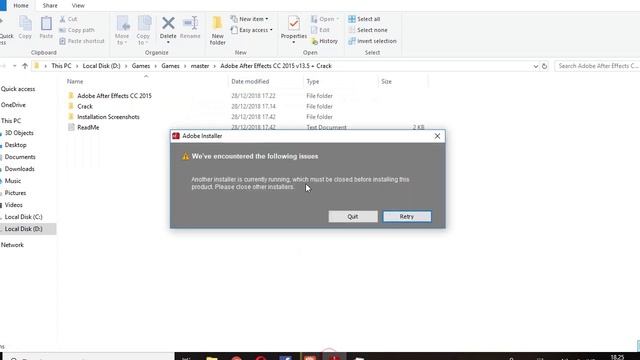Open Quick access in the sidebar
The image size is (640, 360).
(18, 89)
